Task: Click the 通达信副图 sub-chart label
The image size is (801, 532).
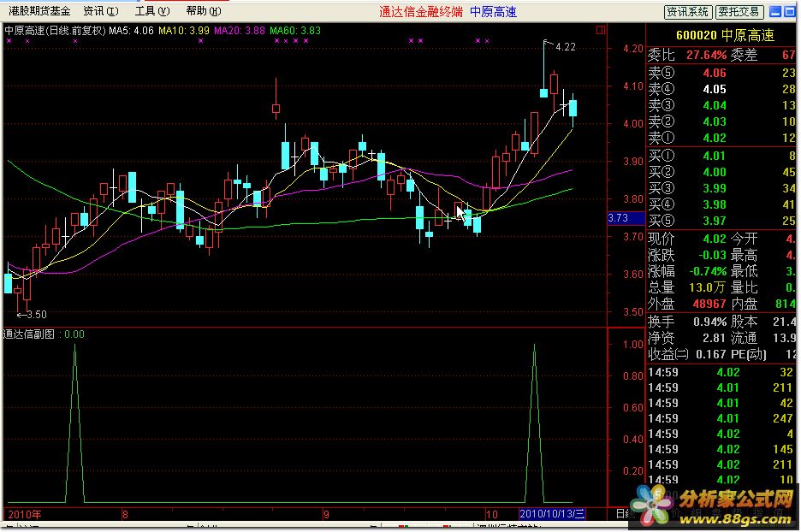Action: (29, 334)
